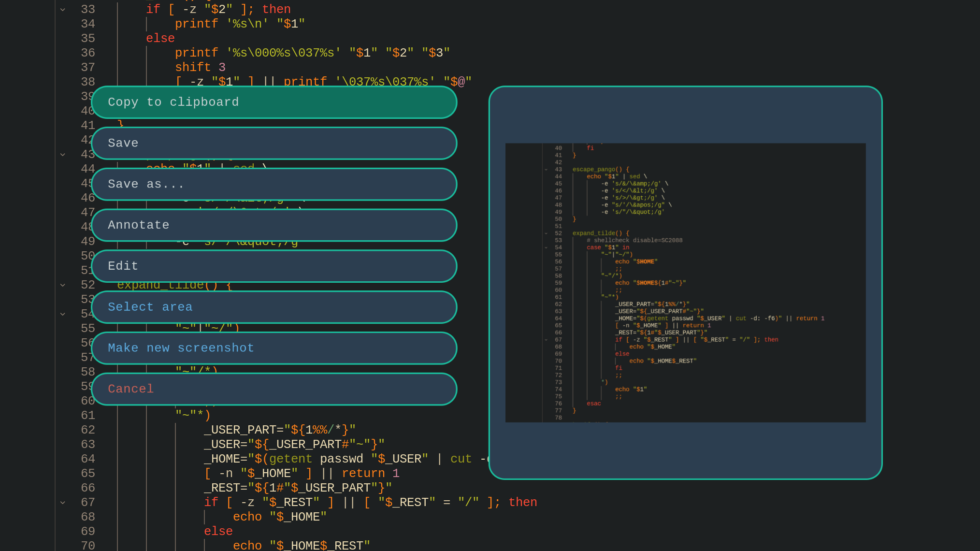This screenshot has height=551, width=980.
Task: Collapse the fold at line 33
Action: tap(63, 9)
